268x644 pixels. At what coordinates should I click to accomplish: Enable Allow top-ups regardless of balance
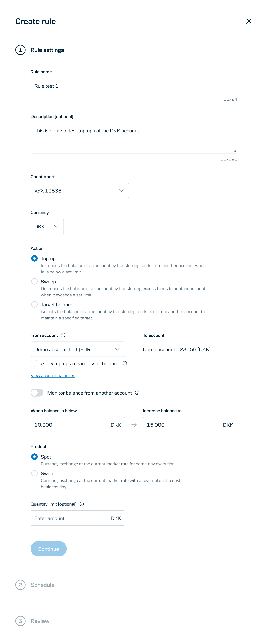click(x=34, y=363)
